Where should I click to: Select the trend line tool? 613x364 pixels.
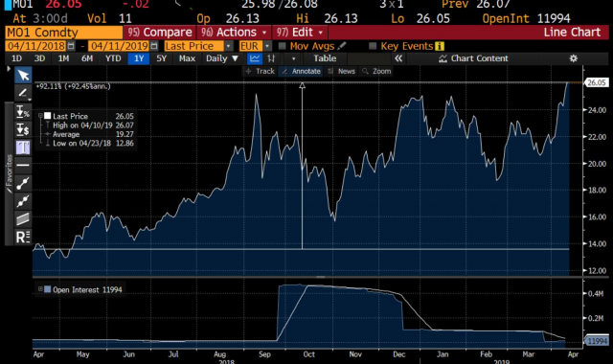click(23, 183)
